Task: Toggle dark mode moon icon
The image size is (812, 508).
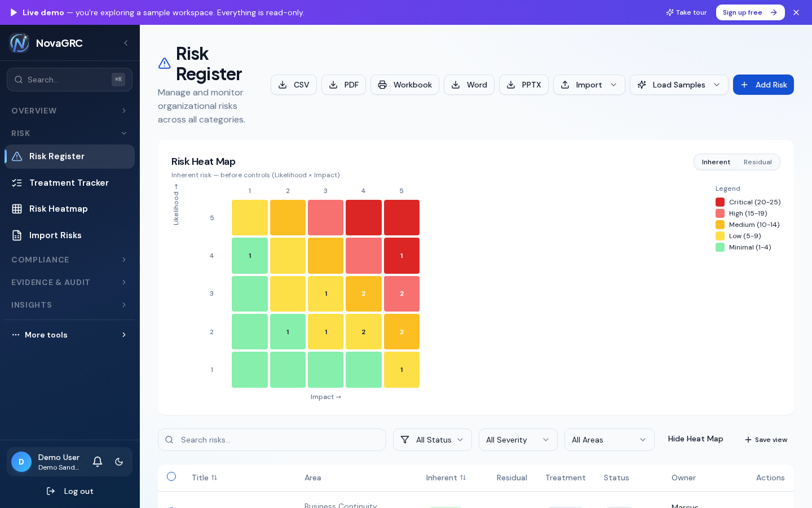Action: tap(119, 462)
